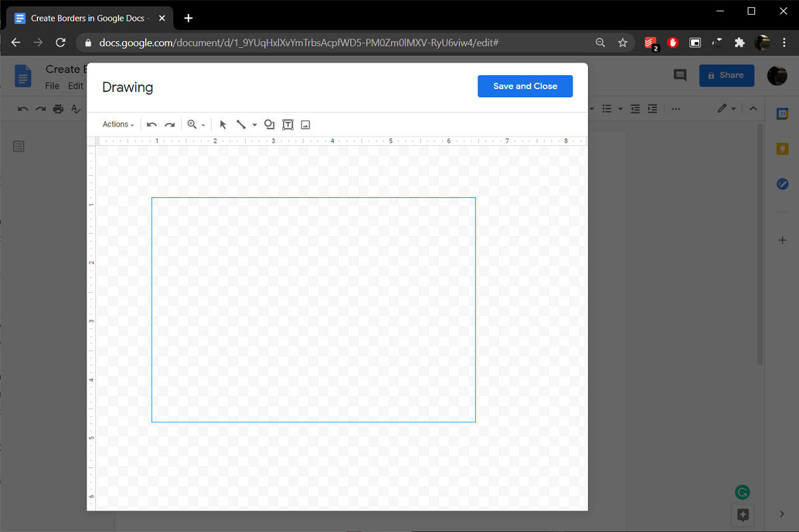Bookmark this page with star icon
The image size is (799, 532).
(623, 43)
